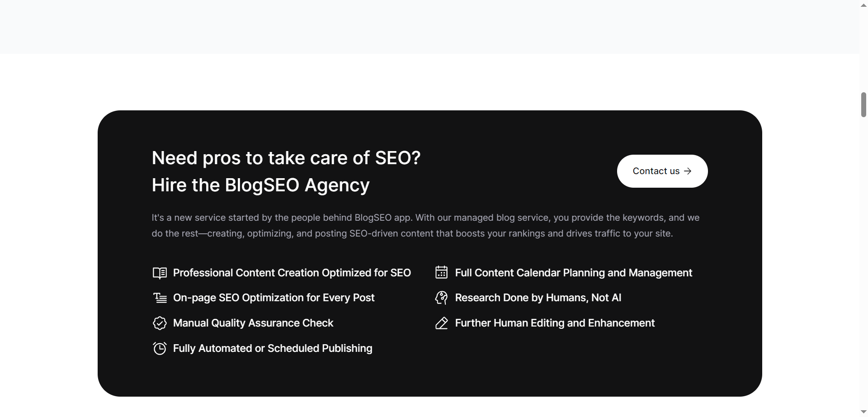Click the head icon beside Research Done by Humans

[441, 298]
